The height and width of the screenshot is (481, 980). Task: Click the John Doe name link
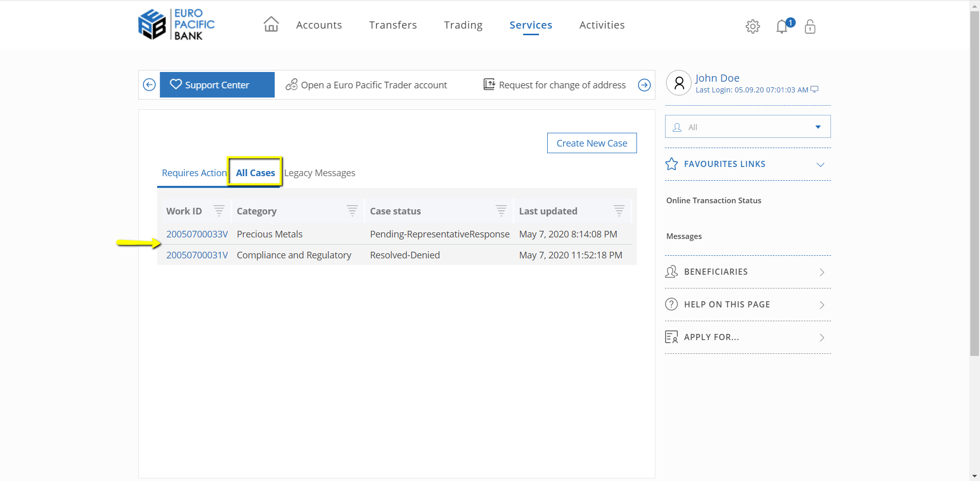pyautogui.click(x=717, y=78)
